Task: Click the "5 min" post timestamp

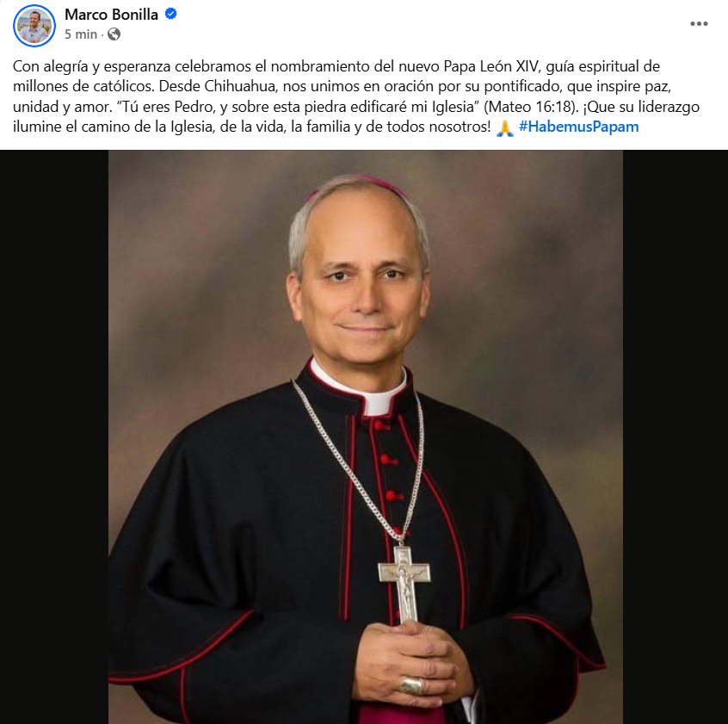Action: (81, 34)
